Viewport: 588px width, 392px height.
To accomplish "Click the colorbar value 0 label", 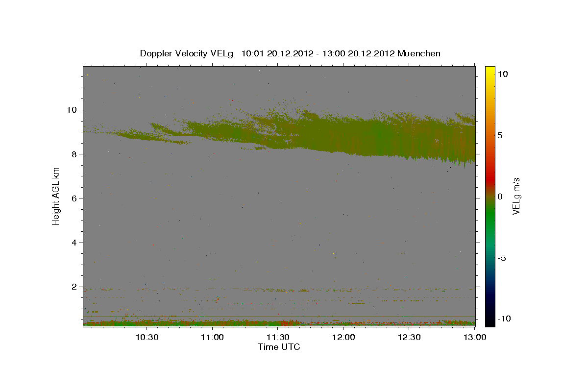I will [500, 196].
